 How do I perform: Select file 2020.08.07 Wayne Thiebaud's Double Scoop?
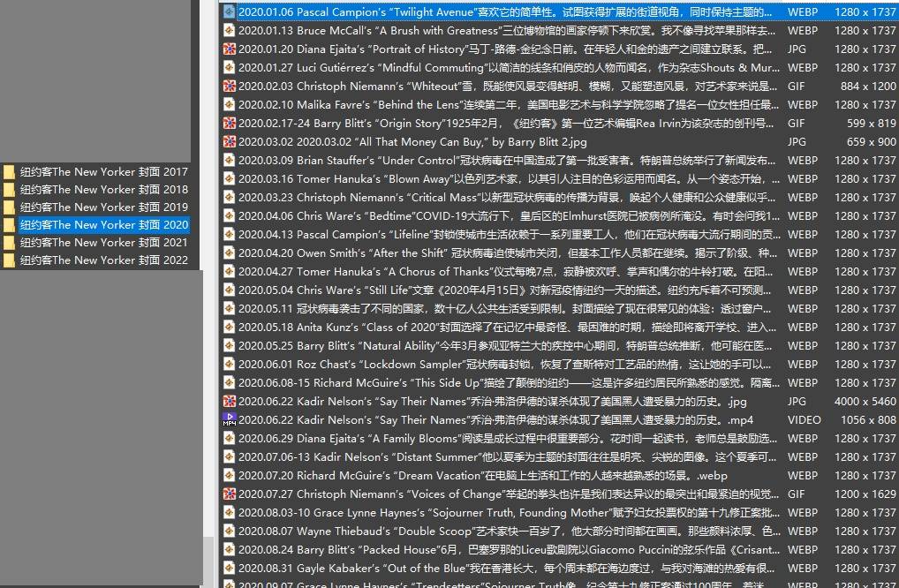509,531
